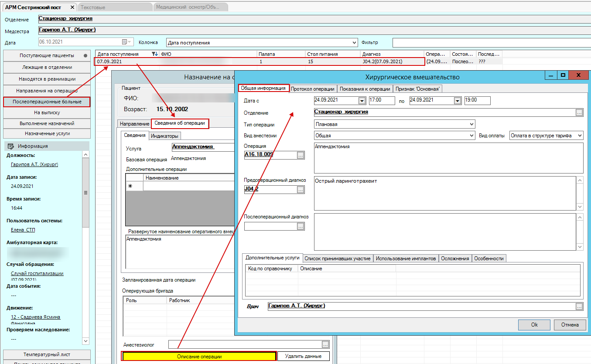Viewport: 591px width, 364px height.
Task: Open lookup button for diagnosis code J04.2
Action: [300, 190]
